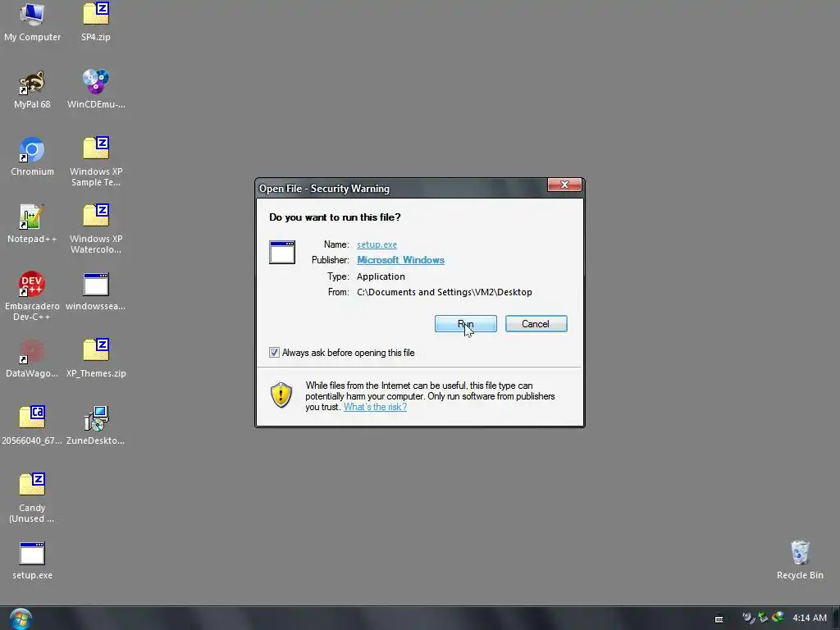Select the XP_Themes.zip archive icon
Image resolution: width=840 pixels, height=630 pixels.
96,359
